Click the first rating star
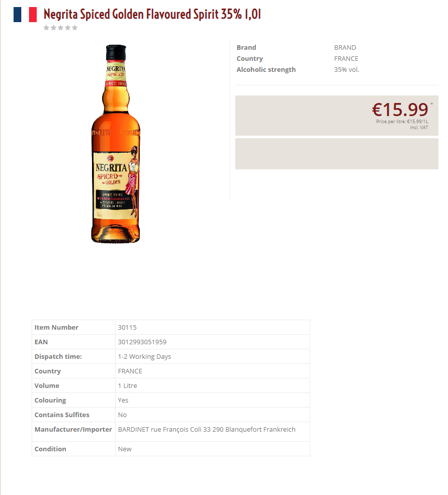The width and height of the screenshot is (448, 495). (46, 28)
